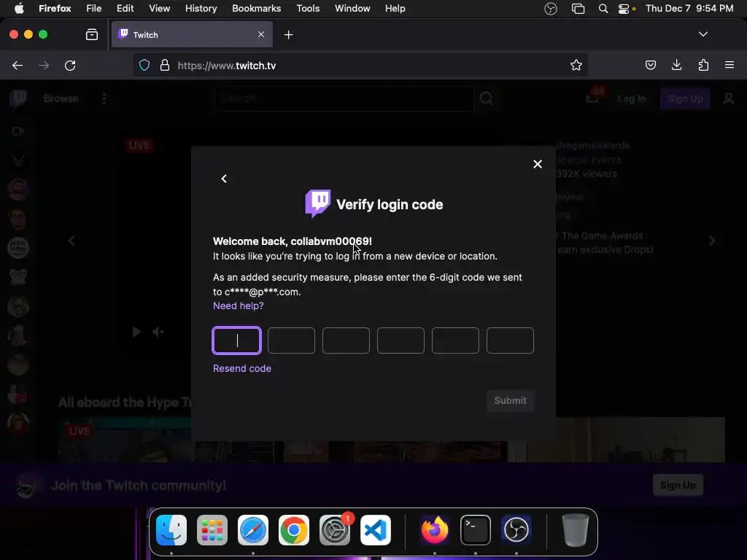This screenshot has height=560, width=747.
Task: Click the Need help? link
Action: click(239, 306)
